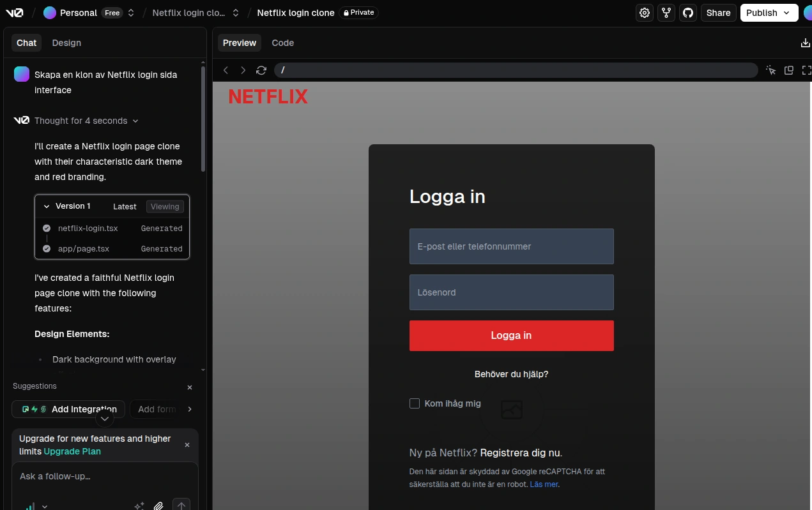The image size is (812, 510).
Task: Open preview in new window icon
Action: 789,70
